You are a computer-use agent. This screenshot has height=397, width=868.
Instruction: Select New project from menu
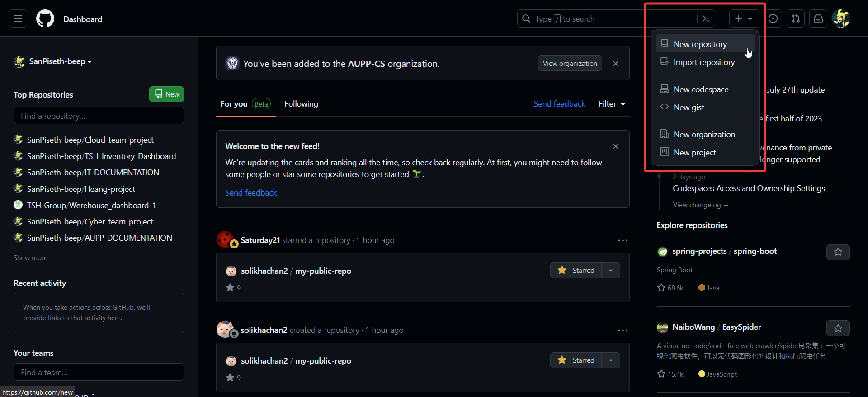coord(705,152)
